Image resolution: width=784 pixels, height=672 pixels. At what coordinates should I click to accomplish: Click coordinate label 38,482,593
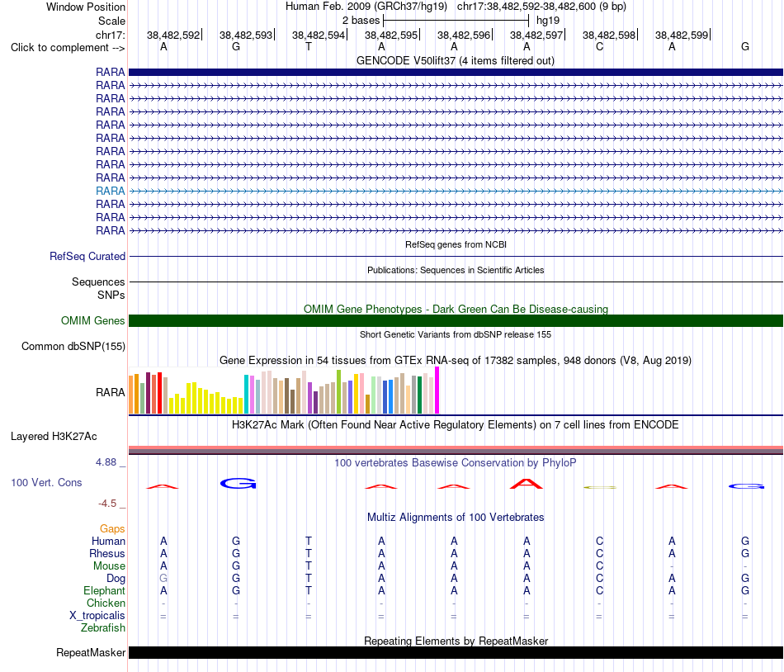[x=245, y=35]
